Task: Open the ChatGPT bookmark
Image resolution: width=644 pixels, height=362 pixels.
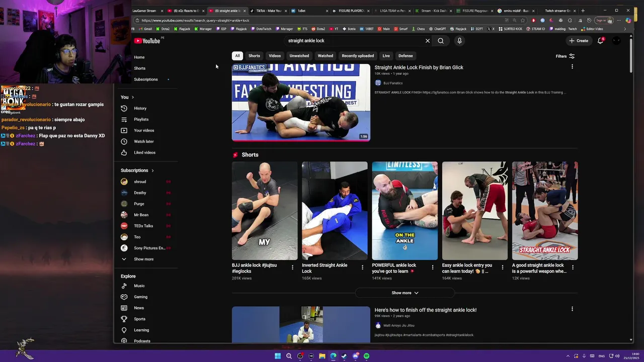Action: 437,29
